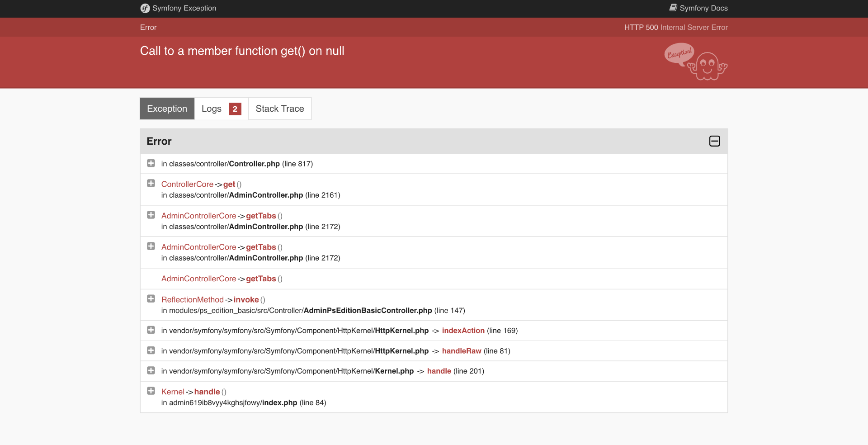Click the AdminController.php line 2161 file path
The height and width of the screenshot is (445, 868).
click(251, 195)
